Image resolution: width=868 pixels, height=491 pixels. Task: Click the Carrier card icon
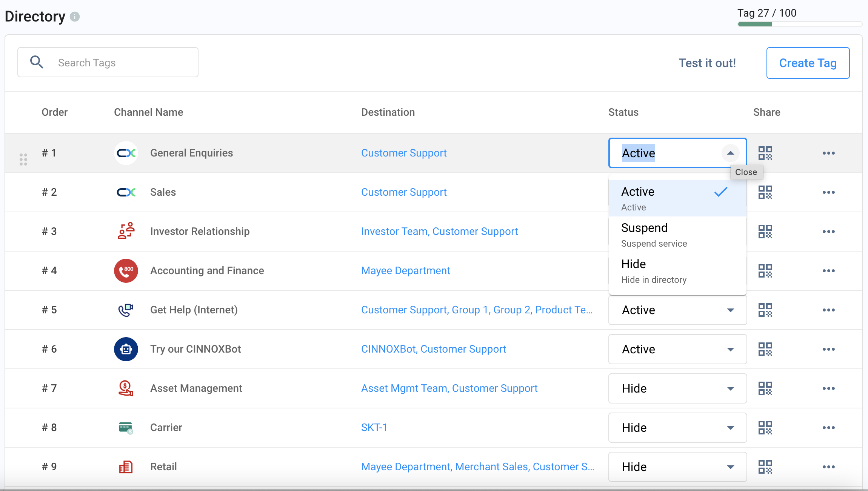click(x=126, y=428)
